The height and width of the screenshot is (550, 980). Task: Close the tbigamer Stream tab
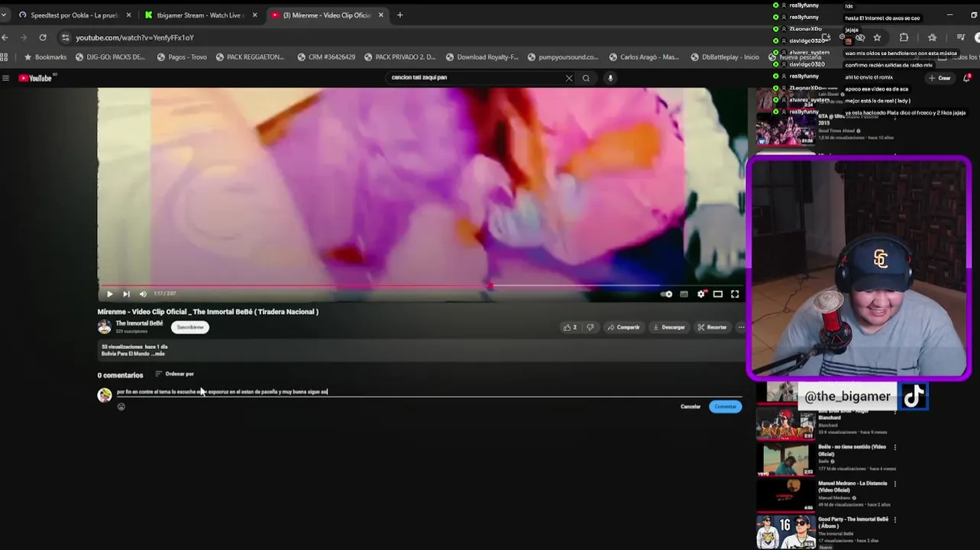254,15
